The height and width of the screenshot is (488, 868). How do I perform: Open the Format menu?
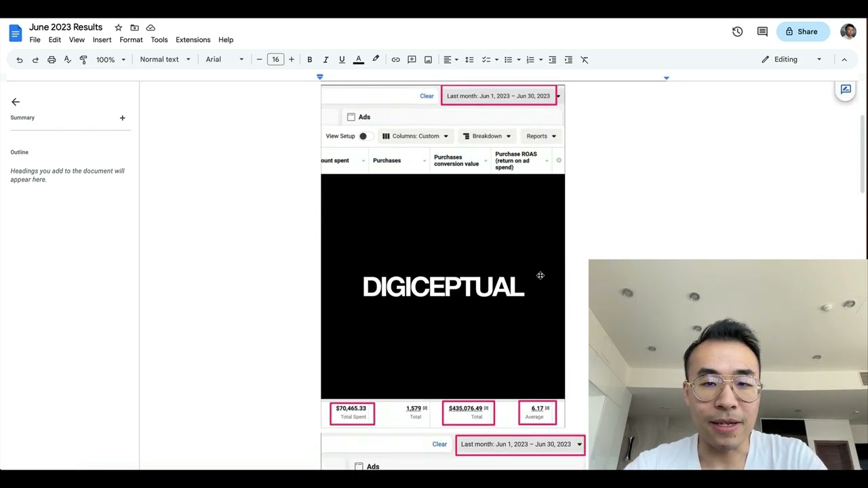coord(131,40)
